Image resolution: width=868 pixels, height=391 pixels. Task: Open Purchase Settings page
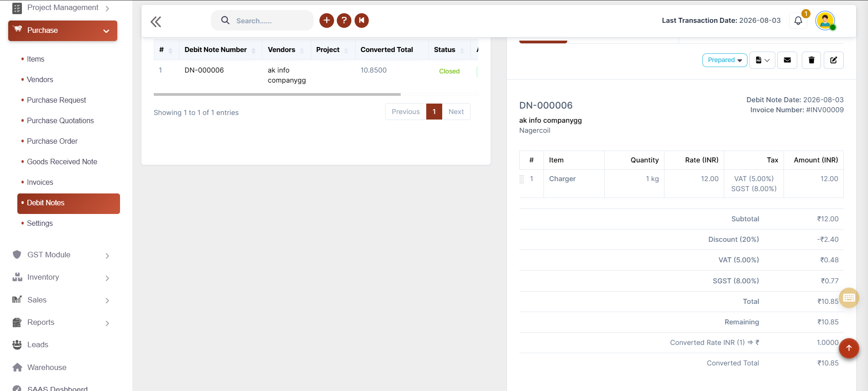(40, 224)
